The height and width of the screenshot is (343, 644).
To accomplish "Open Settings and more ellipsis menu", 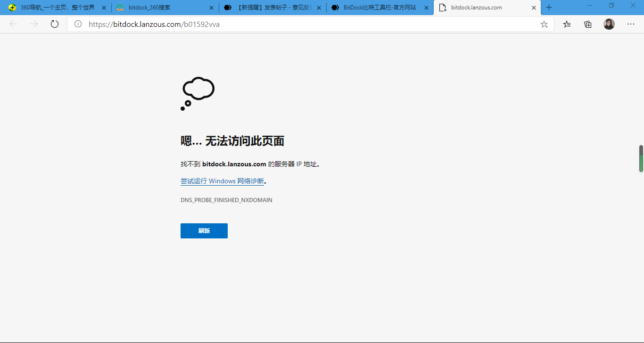I will [631, 24].
